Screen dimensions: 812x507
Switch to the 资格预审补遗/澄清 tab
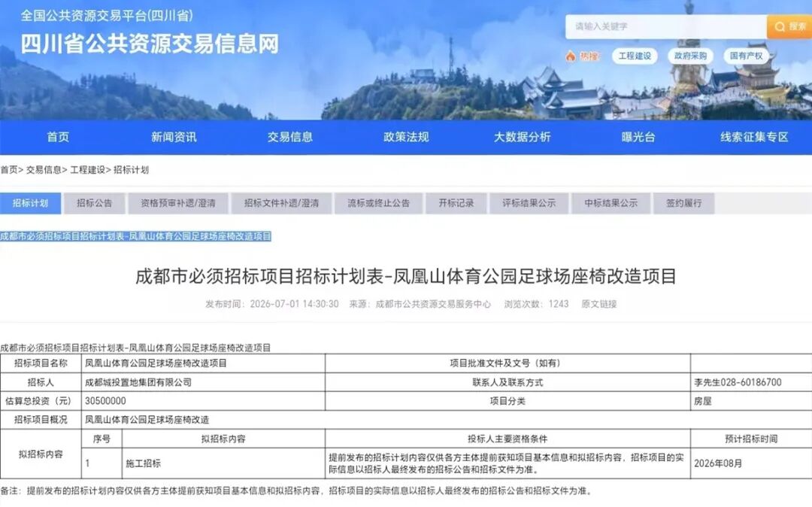[178, 203]
